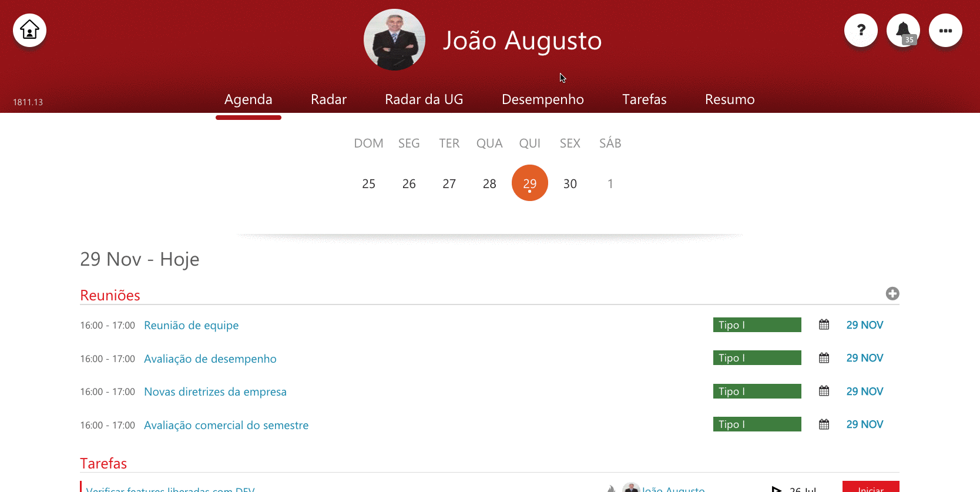The image size is (980, 492).
Task: Open the Tarefas tab
Action: point(645,99)
